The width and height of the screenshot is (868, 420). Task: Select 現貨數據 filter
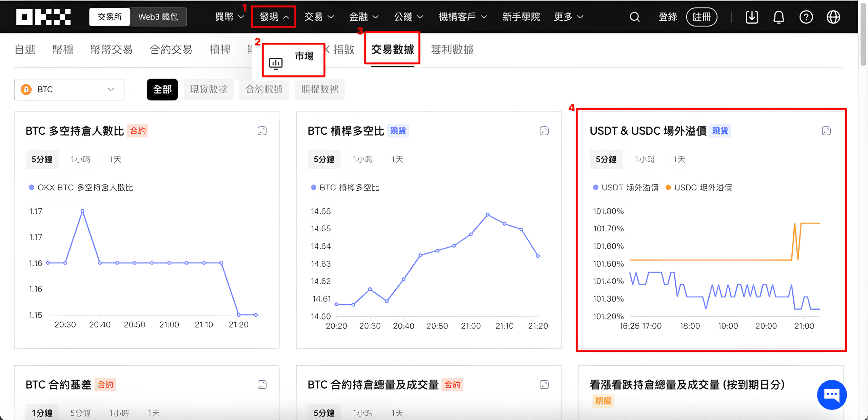tap(209, 90)
